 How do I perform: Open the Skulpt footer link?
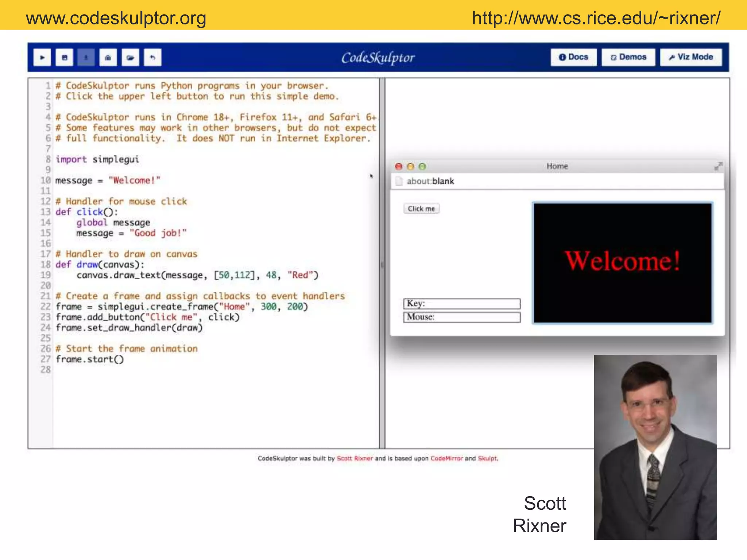pyautogui.click(x=487, y=458)
